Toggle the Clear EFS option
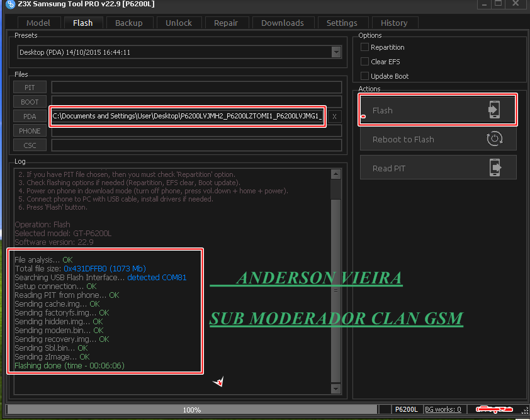This screenshot has height=420, width=530. point(364,62)
